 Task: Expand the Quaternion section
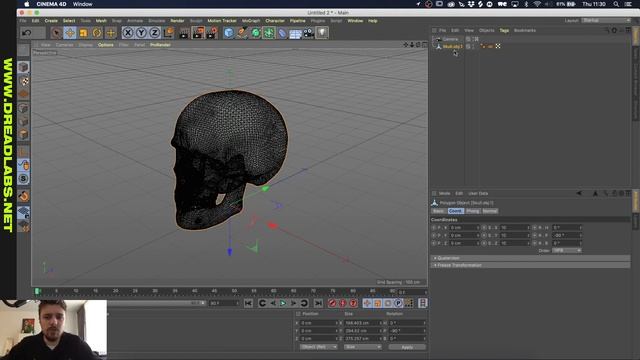(530, 258)
